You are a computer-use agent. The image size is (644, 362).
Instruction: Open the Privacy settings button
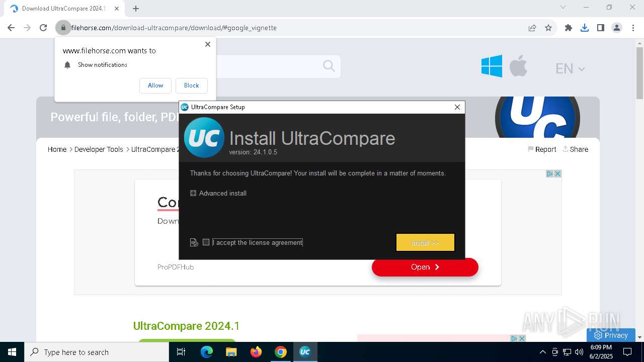pos(611,335)
